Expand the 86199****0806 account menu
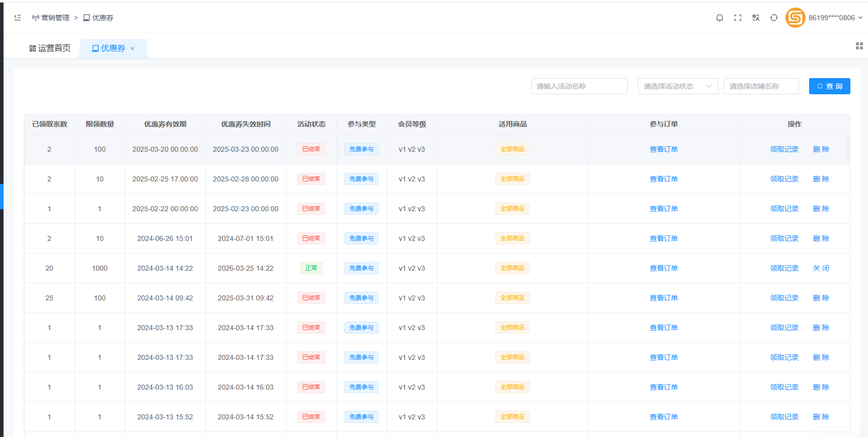The height and width of the screenshot is (437, 868). click(x=835, y=18)
